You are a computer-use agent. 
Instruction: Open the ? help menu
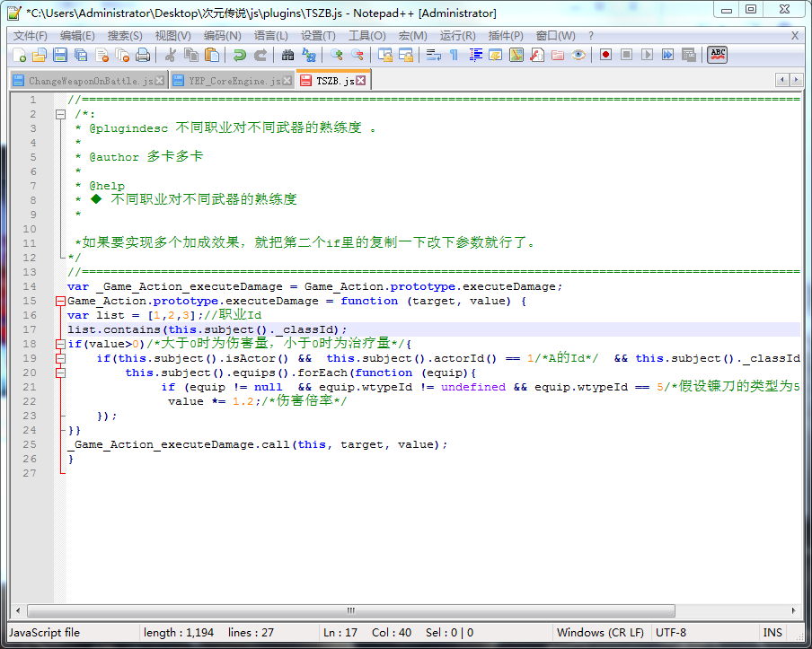click(x=591, y=36)
